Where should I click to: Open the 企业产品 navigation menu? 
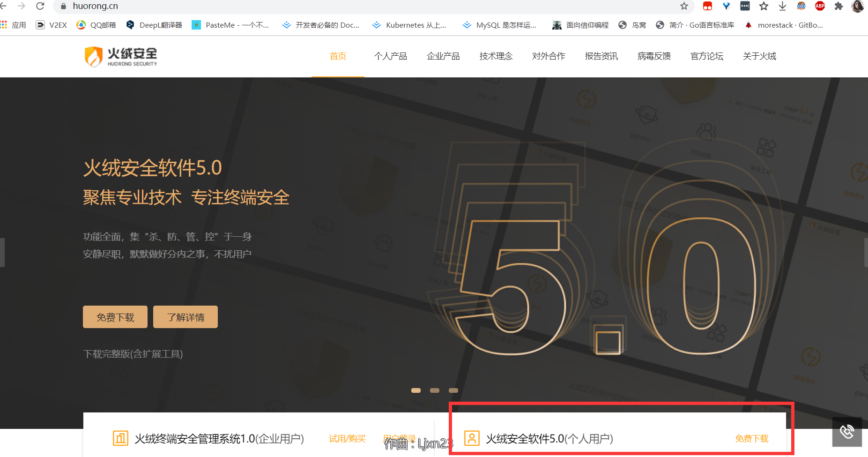[443, 56]
